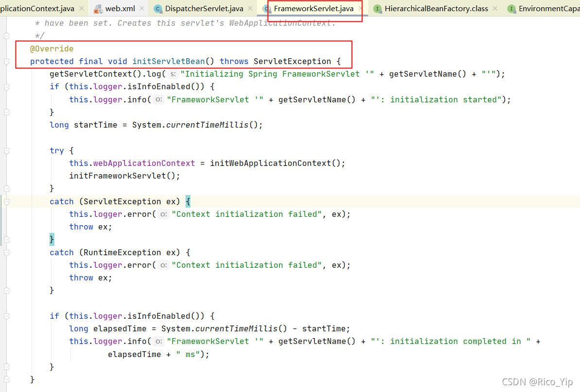The height and width of the screenshot is (392, 580).
Task: Click the 's:' parameter hint in log call
Action: click(173, 74)
